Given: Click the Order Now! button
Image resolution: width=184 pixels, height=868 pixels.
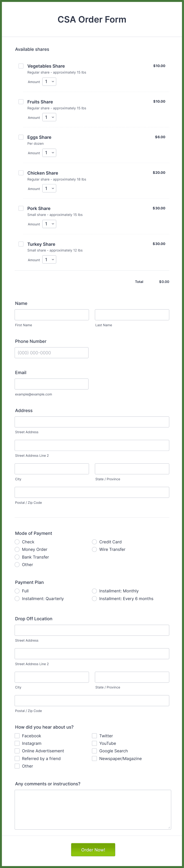Looking at the screenshot, I should click(x=93, y=849).
